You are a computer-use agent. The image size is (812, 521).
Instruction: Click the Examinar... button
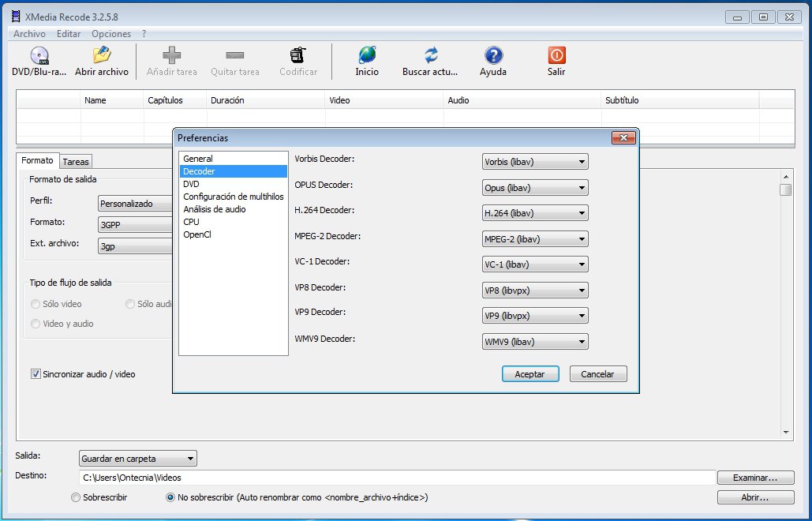755,478
